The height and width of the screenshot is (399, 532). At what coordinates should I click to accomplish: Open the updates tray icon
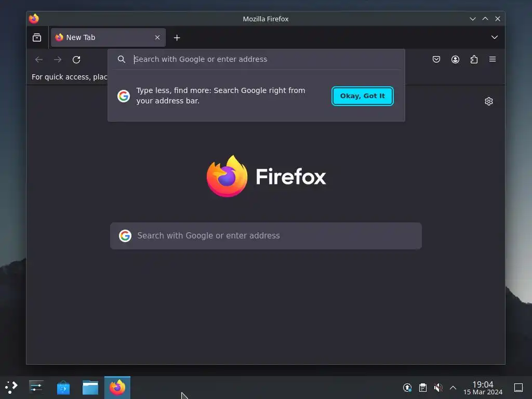(407, 388)
